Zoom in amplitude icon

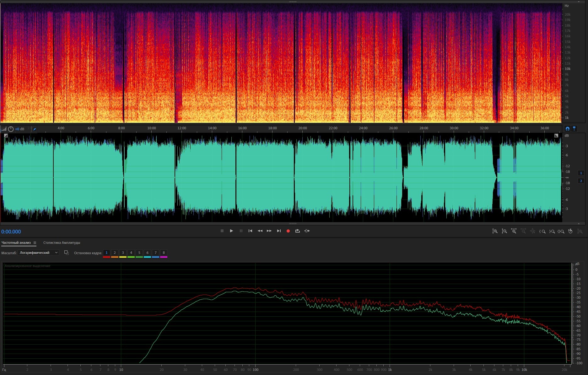[495, 231]
